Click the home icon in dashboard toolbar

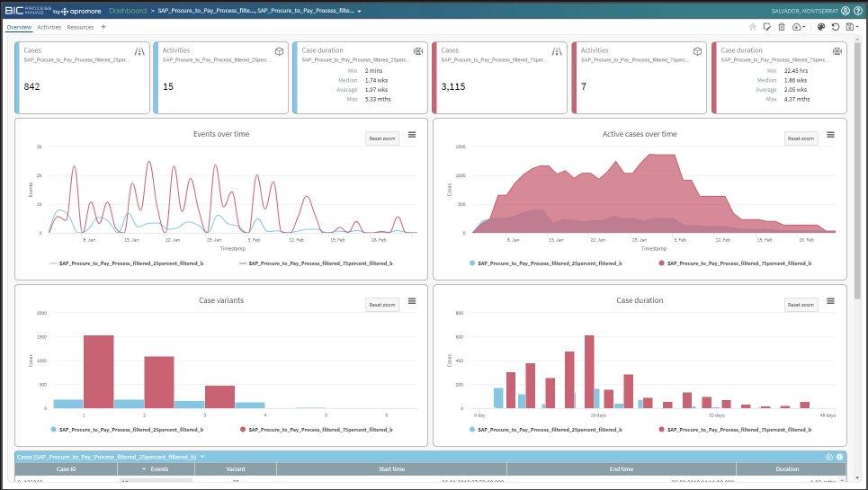753,27
